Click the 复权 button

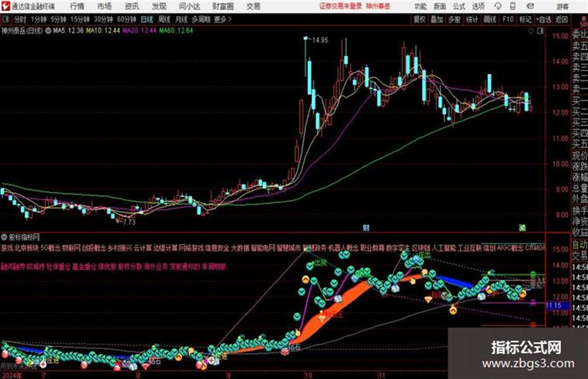419,19
